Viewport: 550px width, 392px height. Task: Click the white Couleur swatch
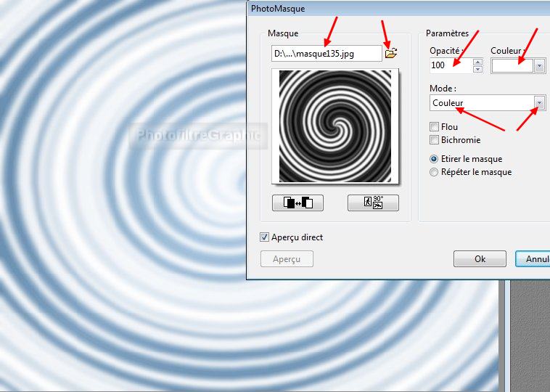[512, 65]
